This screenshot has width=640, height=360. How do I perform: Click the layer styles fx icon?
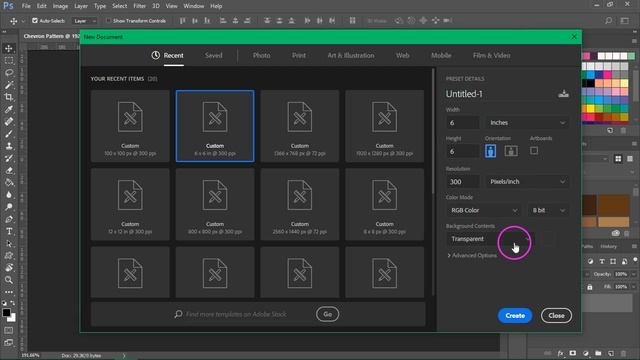[x=560, y=353]
